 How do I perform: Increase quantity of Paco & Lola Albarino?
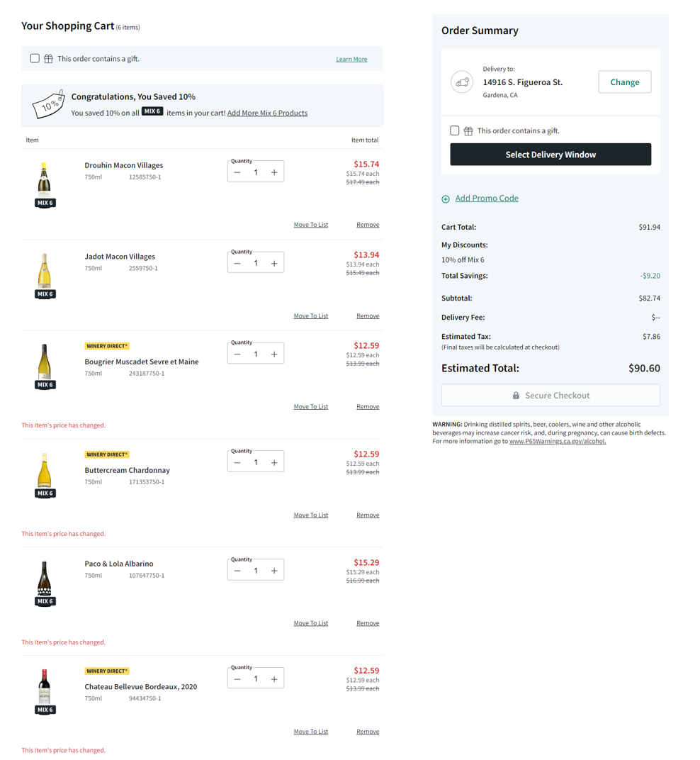pos(274,571)
